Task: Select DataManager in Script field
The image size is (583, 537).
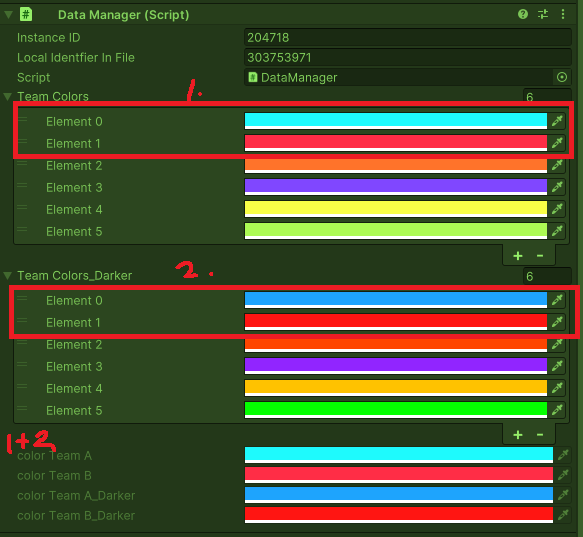Action: (399, 77)
